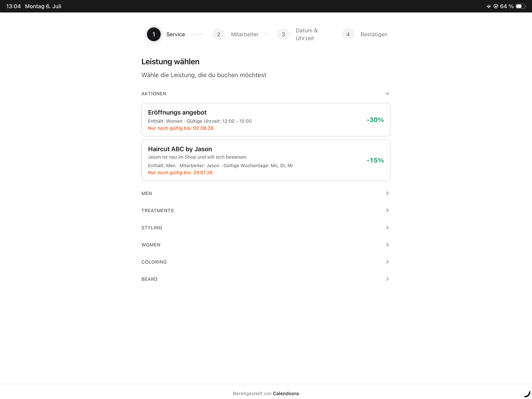Tap the 13:04 clock in status bar
This screenshot has width=532, height=399.
coord(13,6)
